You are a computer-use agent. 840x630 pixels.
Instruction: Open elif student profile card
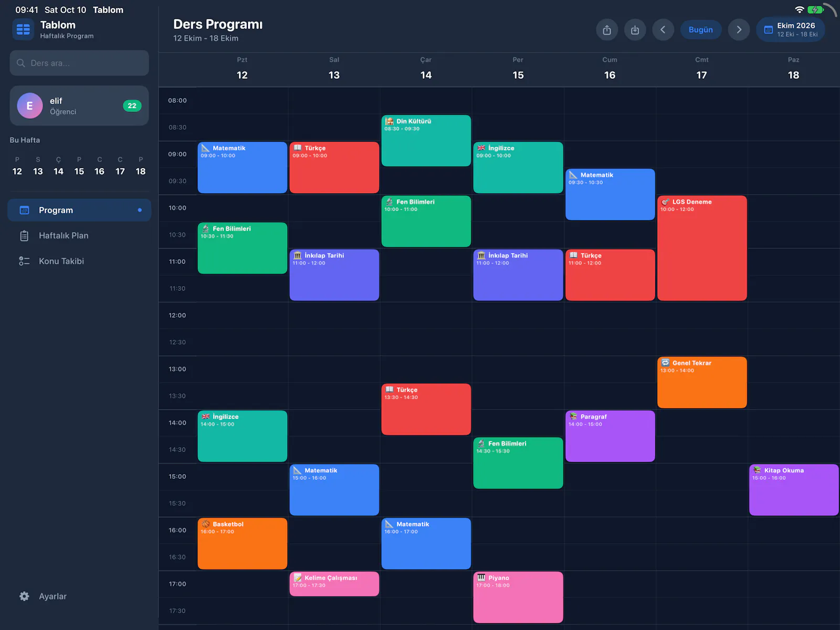(79, 106)
